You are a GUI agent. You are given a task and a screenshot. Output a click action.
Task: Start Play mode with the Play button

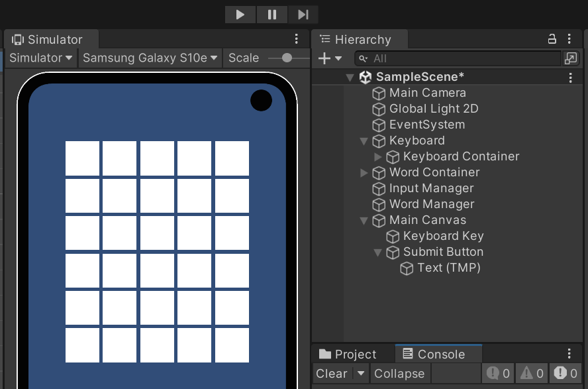pos(240,15)
